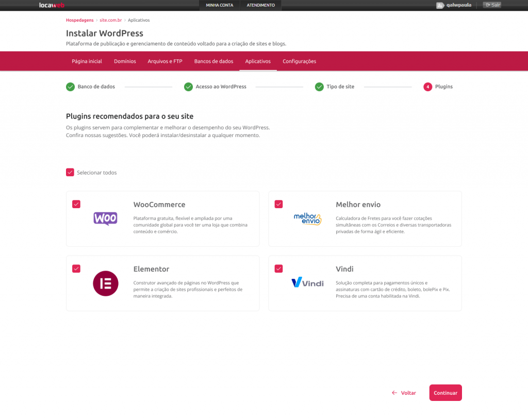Click the Vindi logo
Screen dimensions: 528x420
click(x=307, y=282)
